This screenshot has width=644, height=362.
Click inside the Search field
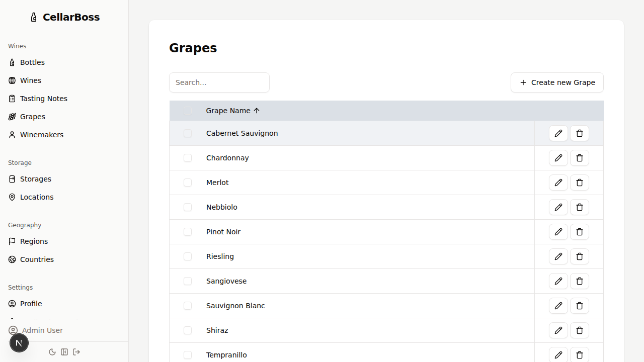point(219,82)
